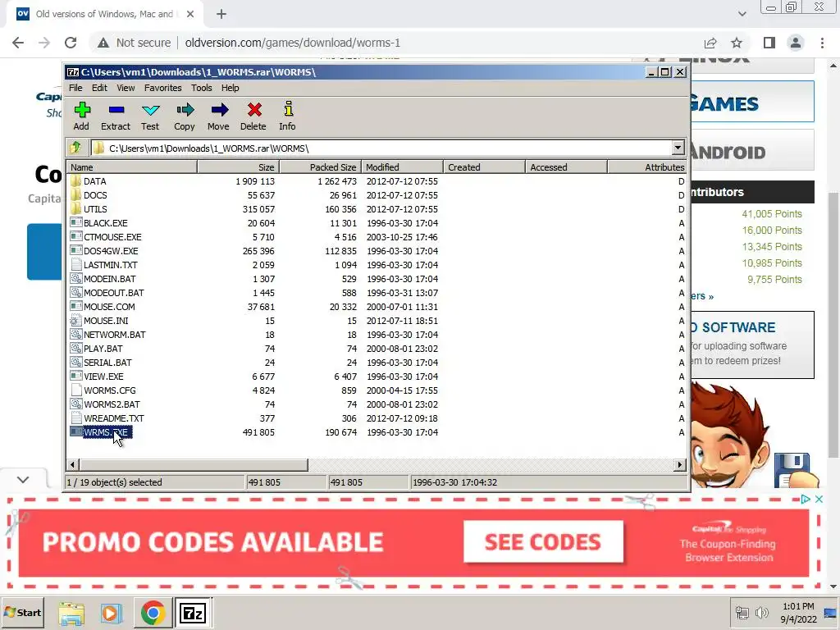
Task: Select the DOCS folder icon
Action: [75, 195]
